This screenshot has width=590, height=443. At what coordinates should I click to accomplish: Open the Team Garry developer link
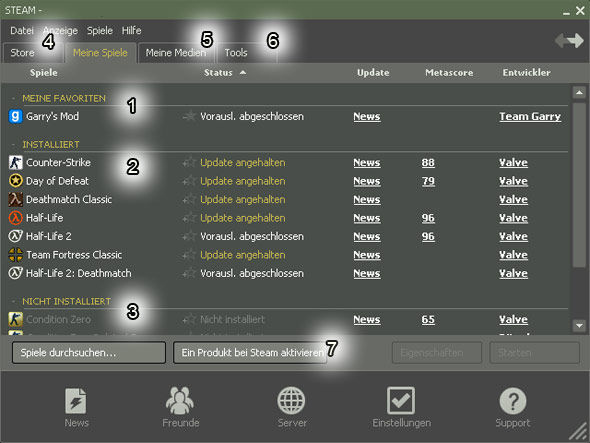coord(530,117)
